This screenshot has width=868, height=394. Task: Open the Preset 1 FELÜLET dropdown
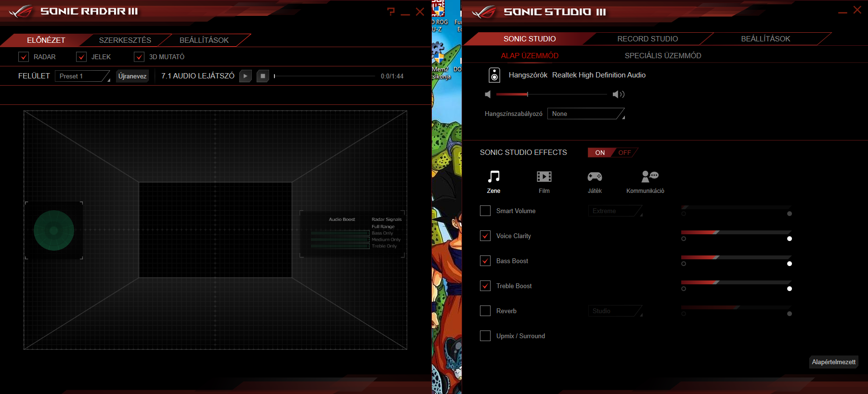pos(82,76)
